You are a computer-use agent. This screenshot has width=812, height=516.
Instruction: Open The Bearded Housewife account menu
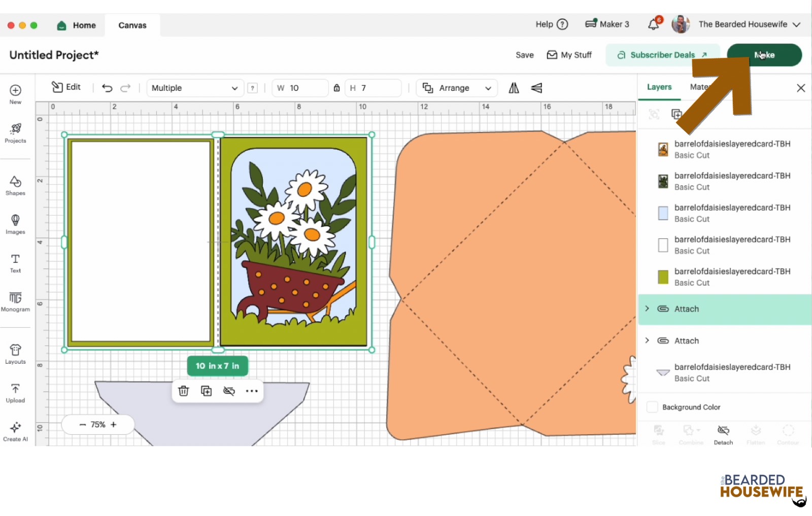(749, 24)
